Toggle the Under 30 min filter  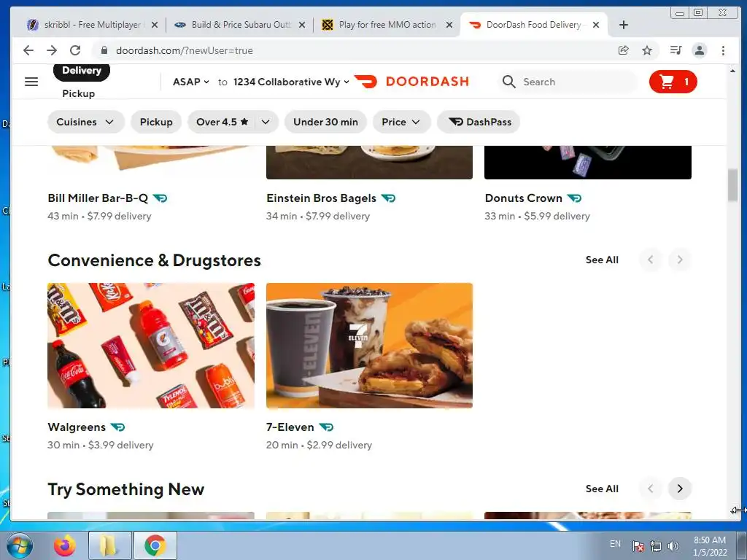click(x=325, y=122)
